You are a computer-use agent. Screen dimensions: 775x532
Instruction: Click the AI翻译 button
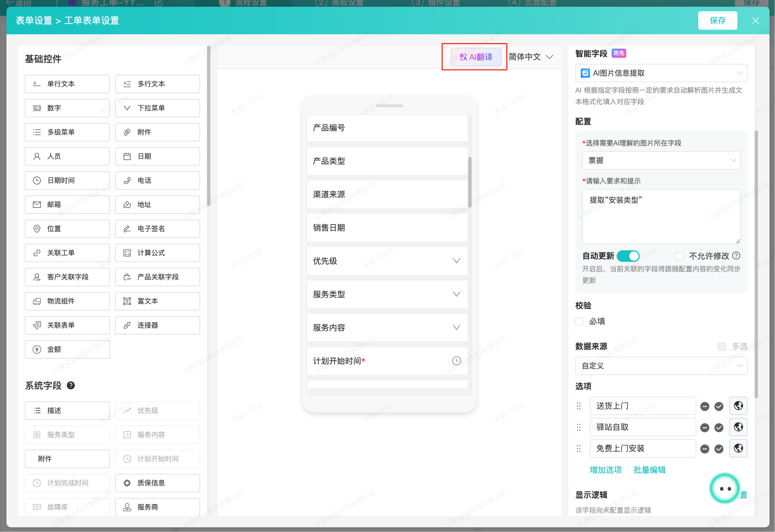[x=476, y=57]
